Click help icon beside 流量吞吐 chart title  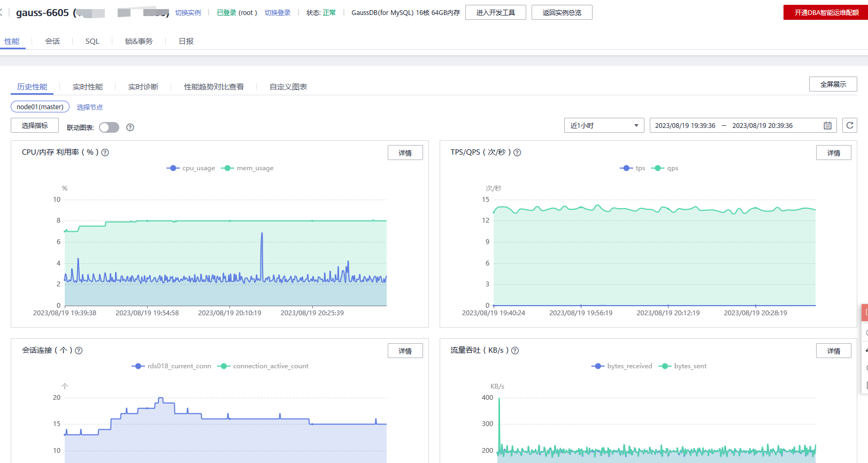coord(515,351)
